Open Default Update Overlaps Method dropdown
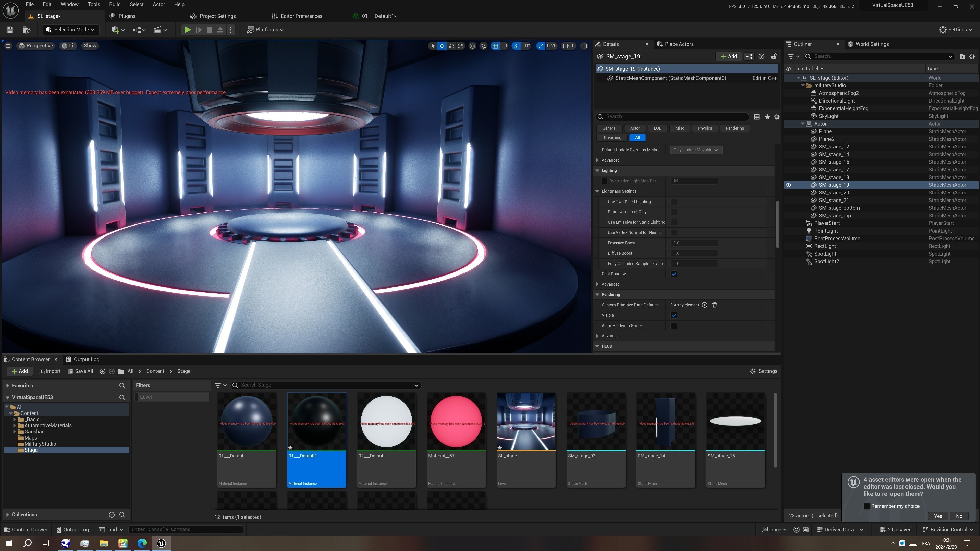980x551 pixels. (x=696, y=150)
